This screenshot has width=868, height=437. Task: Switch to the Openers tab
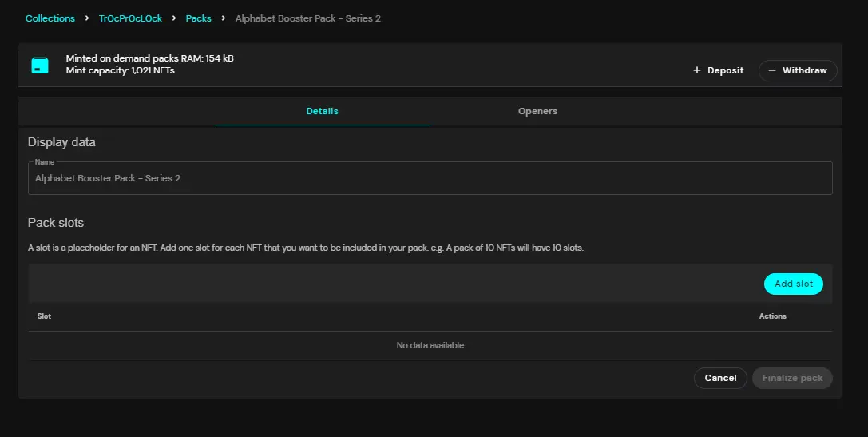click(537, 111)
